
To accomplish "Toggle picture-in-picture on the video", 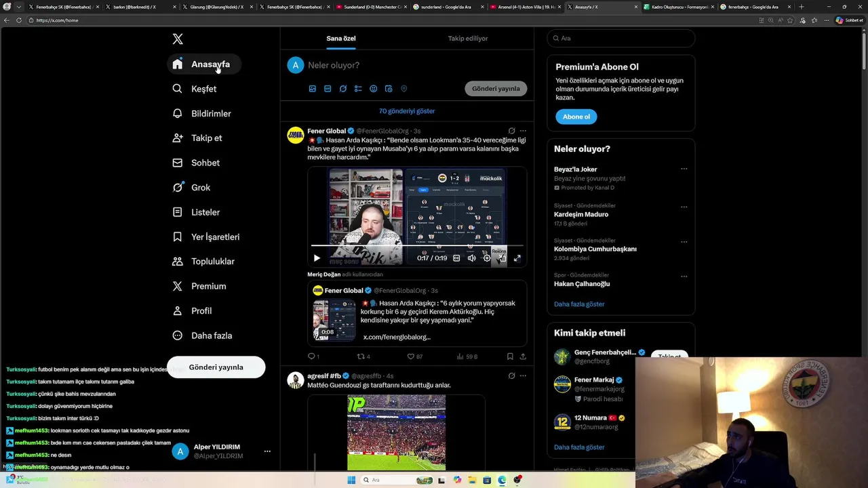I will [502, 258].
